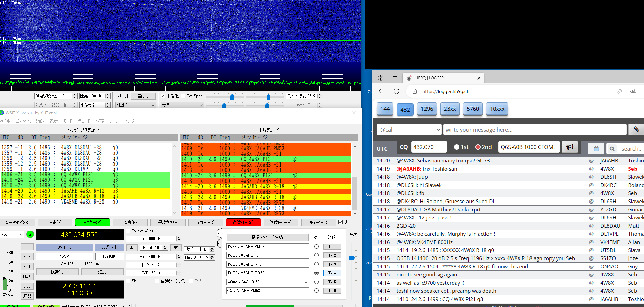644x307 pixels.
Task: Click the green S status indicator
Action: tap(30, 234)
